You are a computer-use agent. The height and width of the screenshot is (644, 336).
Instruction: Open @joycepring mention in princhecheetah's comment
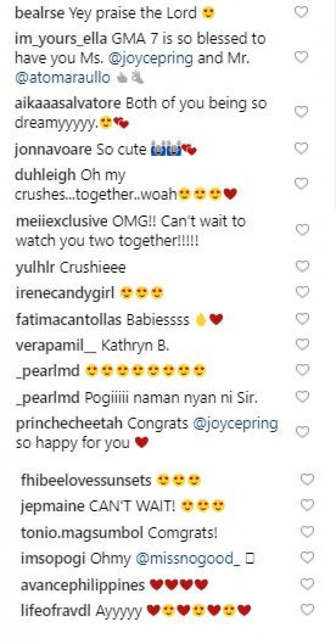click(236, 424)
